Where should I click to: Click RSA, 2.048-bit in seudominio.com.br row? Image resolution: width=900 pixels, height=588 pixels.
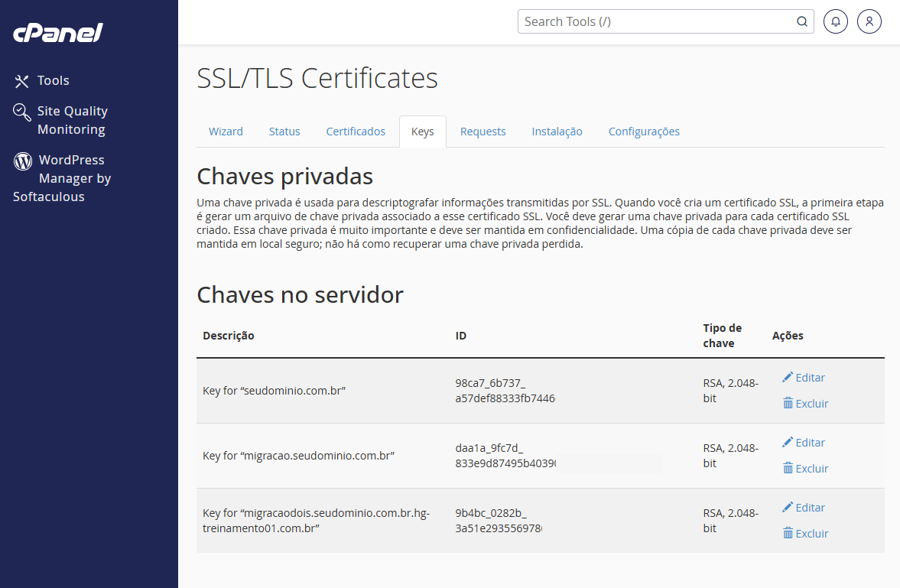click(x=731, y=391)
